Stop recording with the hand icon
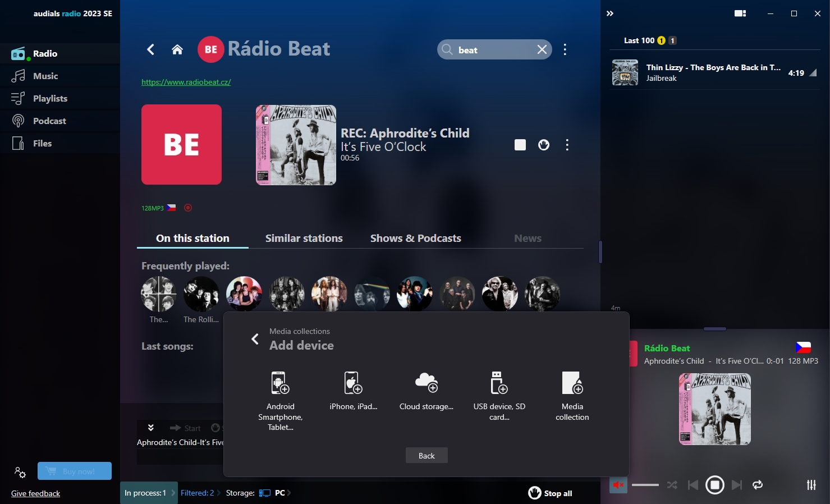 pyautogui.click(x=544, y=145)
